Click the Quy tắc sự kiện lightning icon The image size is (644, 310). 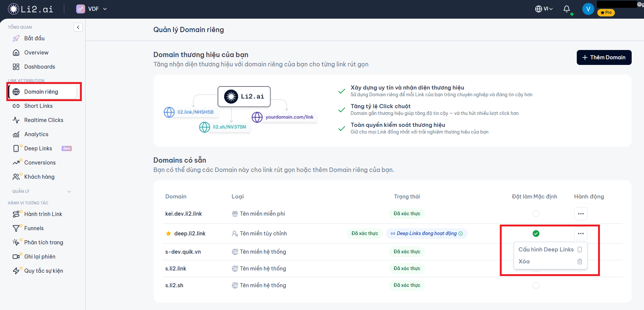(x=16, y=271)
